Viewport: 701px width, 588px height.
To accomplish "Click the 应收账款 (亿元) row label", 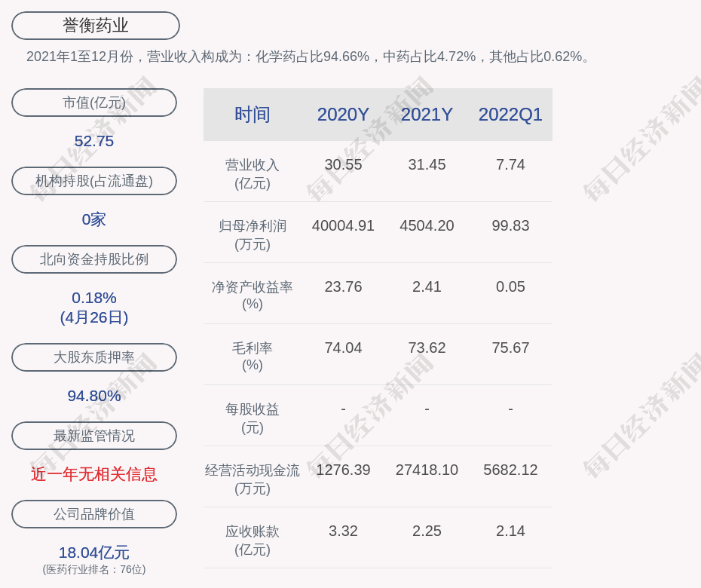I will [253, 541].
